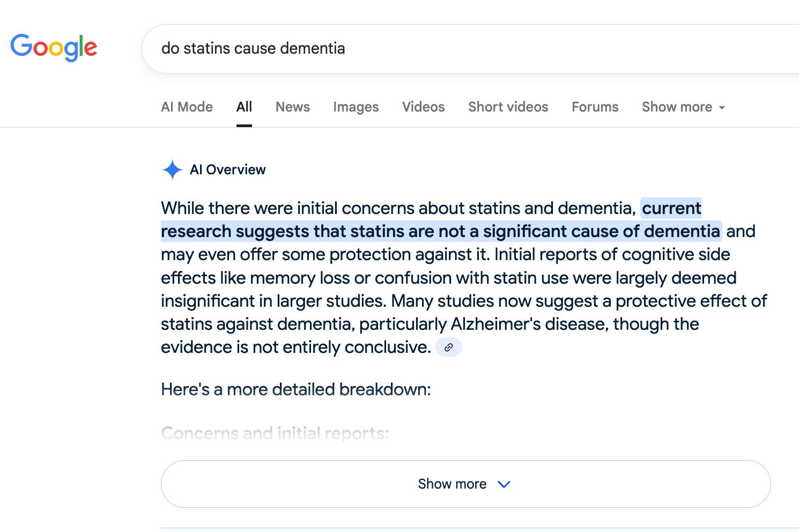The height and width of the screenshot is (532, 799).
Task: Click the AI Overview sparkle icon
Action: click(x=172, y=170)
